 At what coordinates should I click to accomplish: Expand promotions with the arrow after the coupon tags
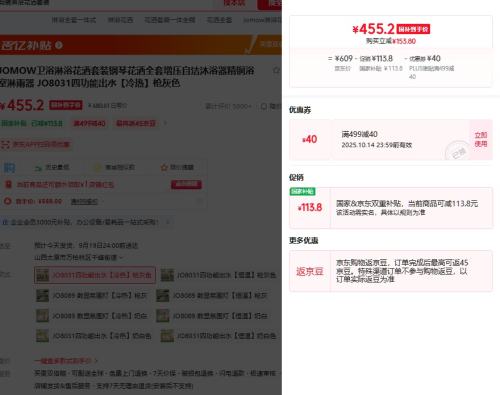(165, 123)
